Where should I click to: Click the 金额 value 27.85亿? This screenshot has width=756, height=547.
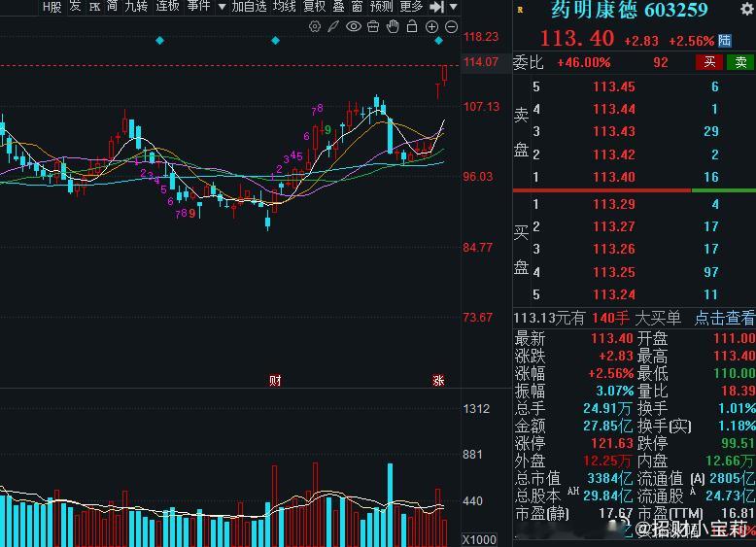tap(607, 426)
